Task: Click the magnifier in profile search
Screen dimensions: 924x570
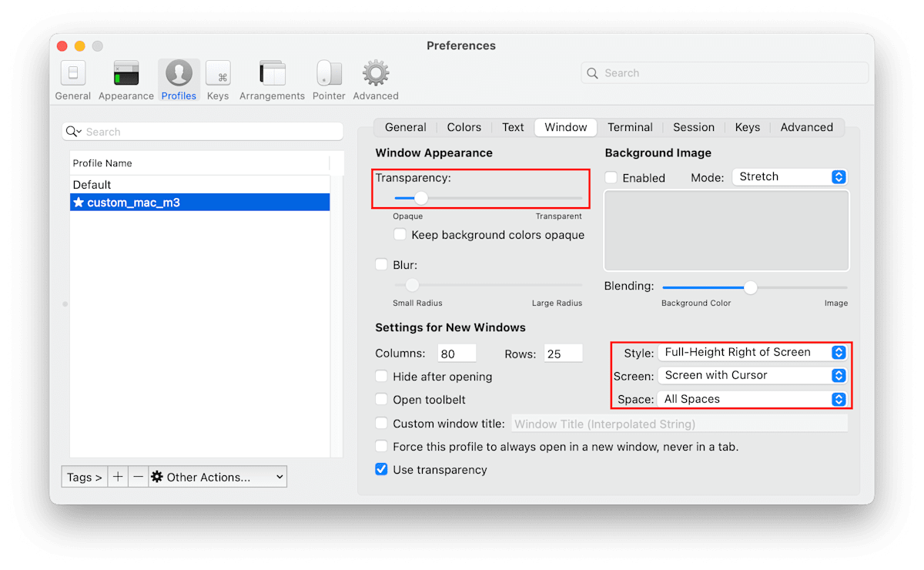Action: 73,132
